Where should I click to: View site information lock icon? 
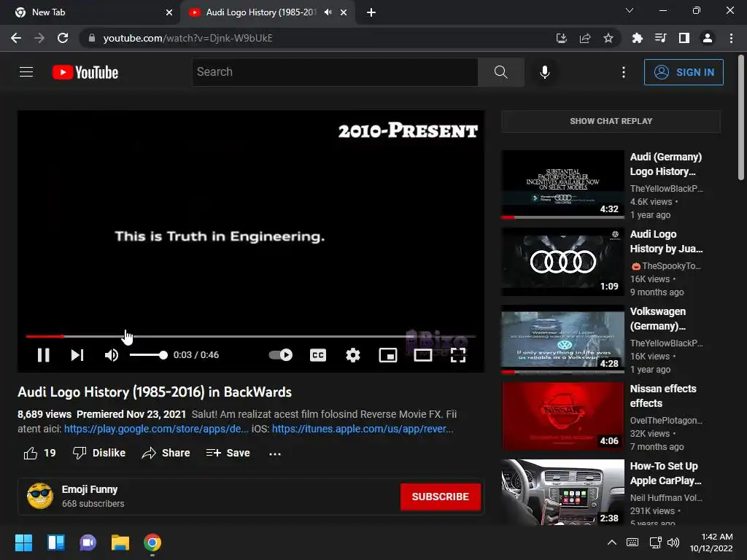(x=92, y=38)
